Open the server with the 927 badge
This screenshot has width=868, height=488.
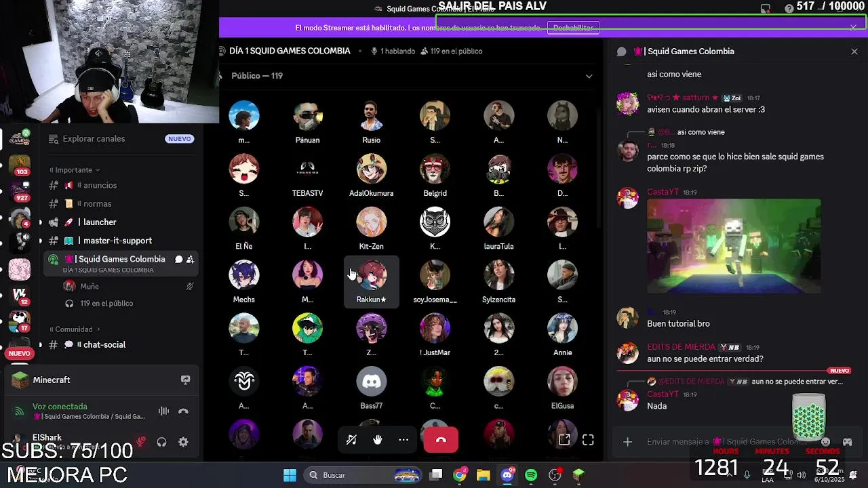tap(20, 192)
